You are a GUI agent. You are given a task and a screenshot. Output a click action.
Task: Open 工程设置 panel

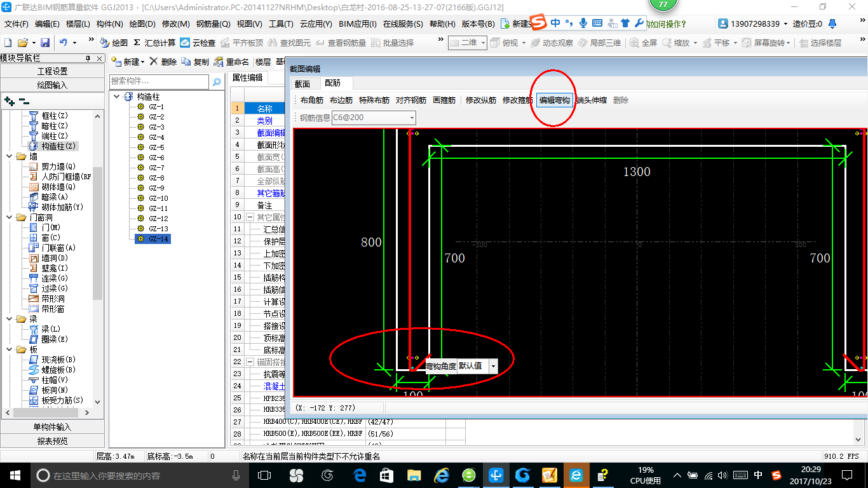pyautogui.click(x=53, y=71)
